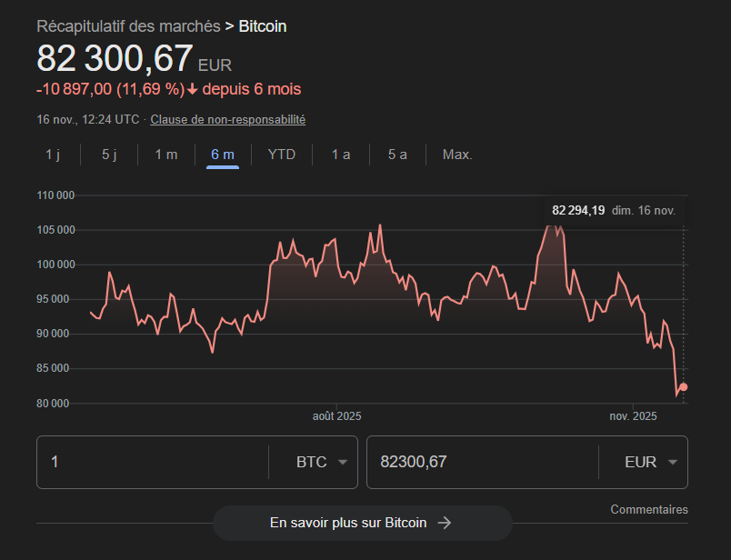This screenshot has width=731, height=560.
Task: Open 'Récapitulatif des marchés' breadcrumb link
Action: tap(128, 26)
